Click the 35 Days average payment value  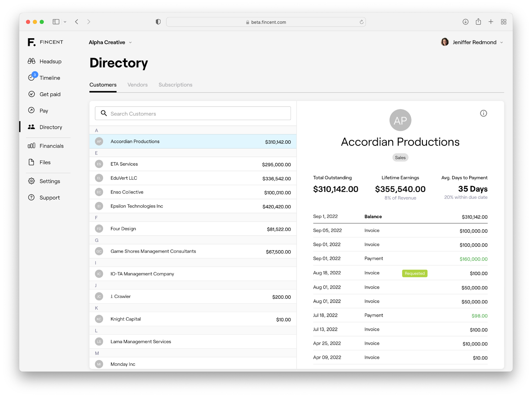click(x=473, y=189)
